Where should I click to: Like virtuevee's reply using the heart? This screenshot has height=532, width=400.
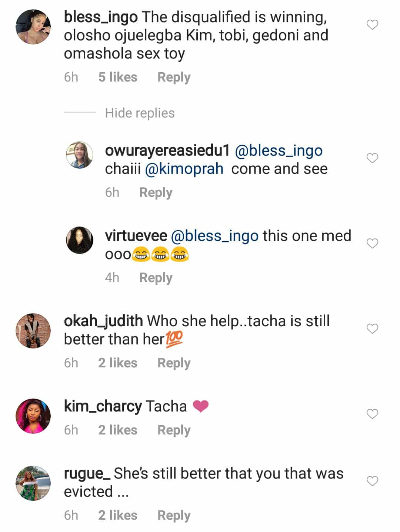tap(372, 244)
